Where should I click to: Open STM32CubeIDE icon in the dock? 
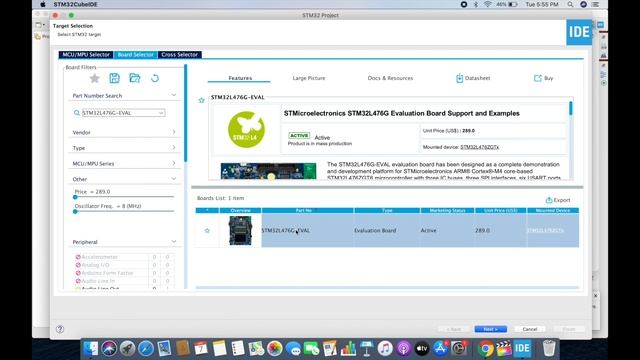point(522,349)
